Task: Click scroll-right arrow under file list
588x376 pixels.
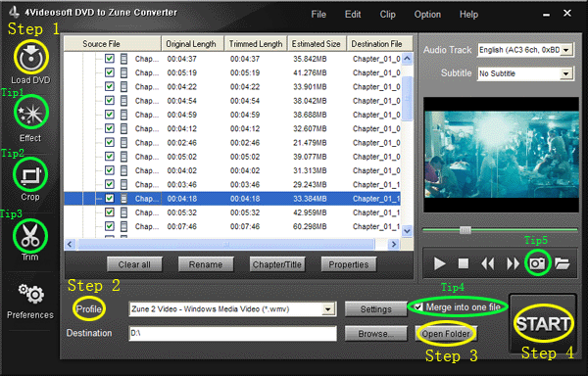Action: (x=393, y=245)
